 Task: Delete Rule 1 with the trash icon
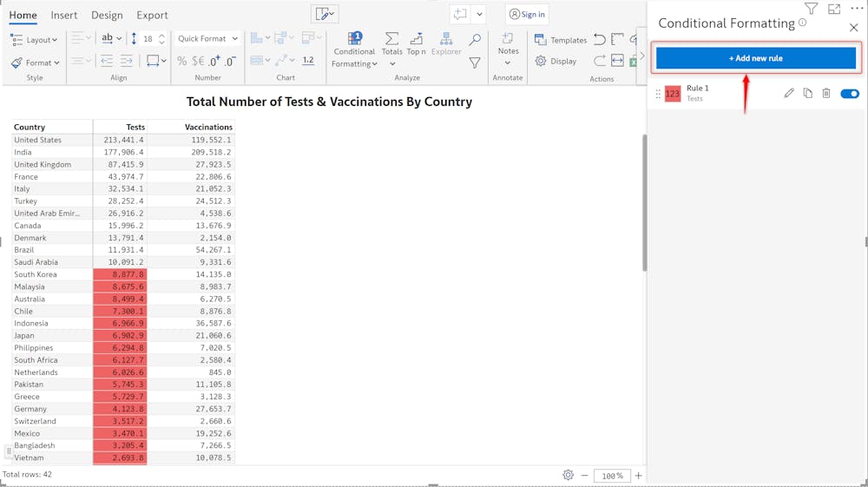click(x=826, y=93)
